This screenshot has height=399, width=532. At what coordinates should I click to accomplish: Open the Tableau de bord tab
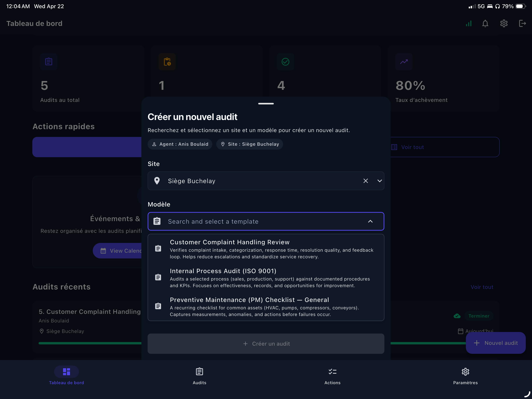click(66, 375)
